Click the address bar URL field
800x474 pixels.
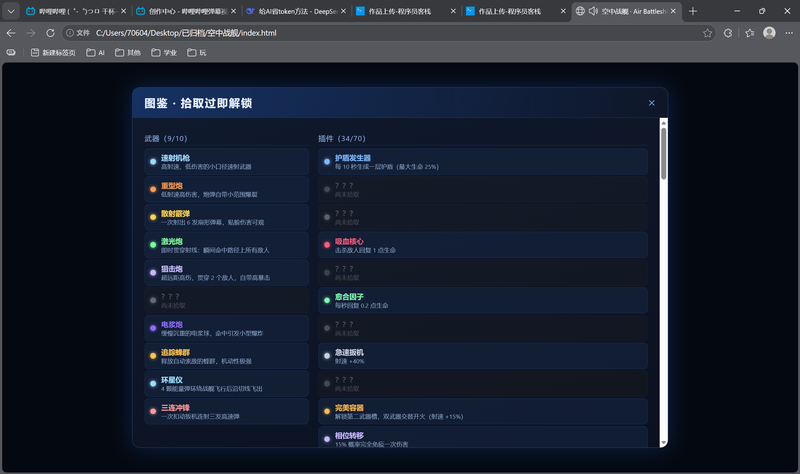[388, 33]
